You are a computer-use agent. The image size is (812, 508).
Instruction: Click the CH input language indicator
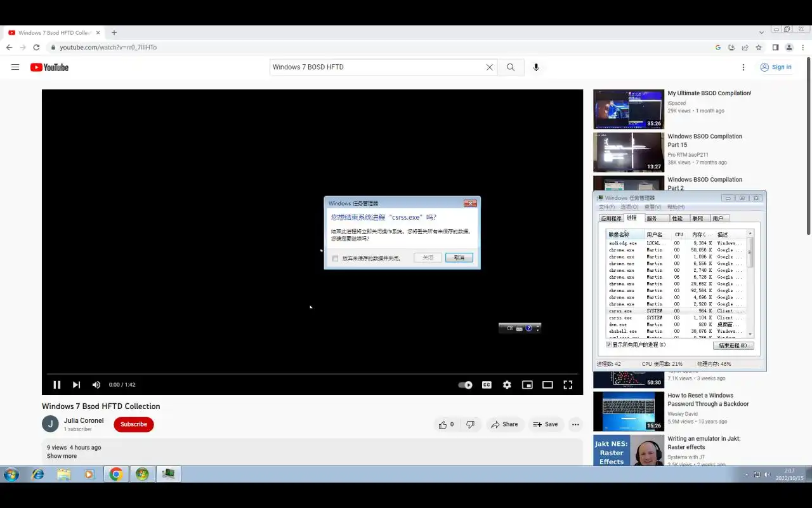pos(509,328)
